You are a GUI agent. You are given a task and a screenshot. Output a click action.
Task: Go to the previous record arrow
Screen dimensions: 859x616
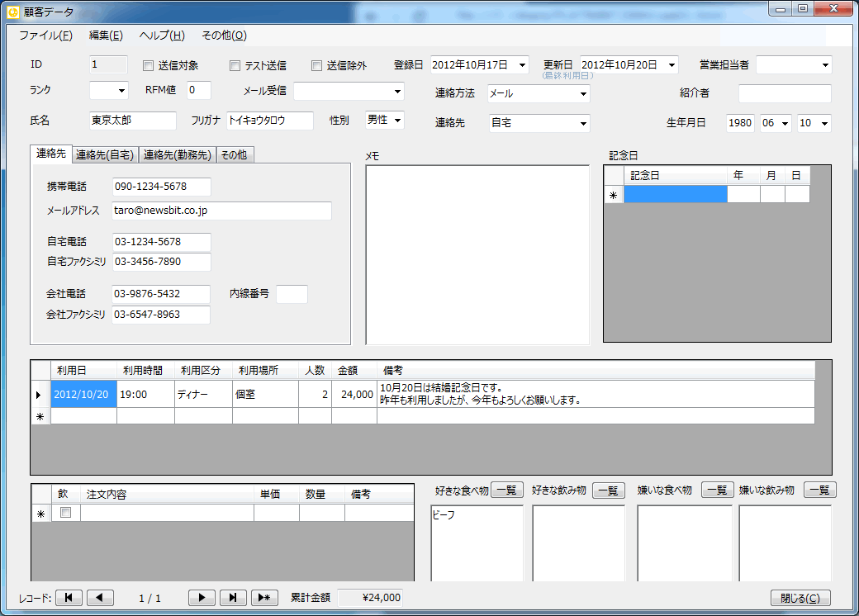(100, 597)
